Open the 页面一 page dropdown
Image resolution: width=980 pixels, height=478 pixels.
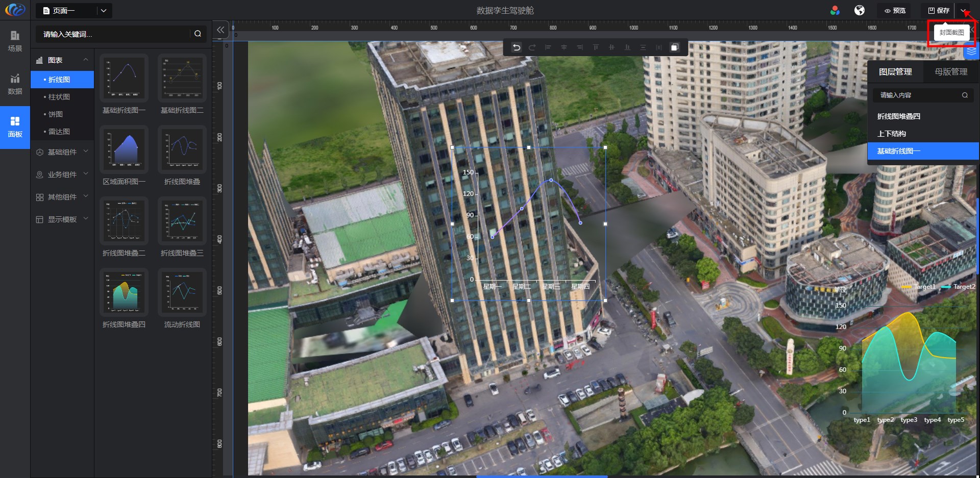point(104,11)
